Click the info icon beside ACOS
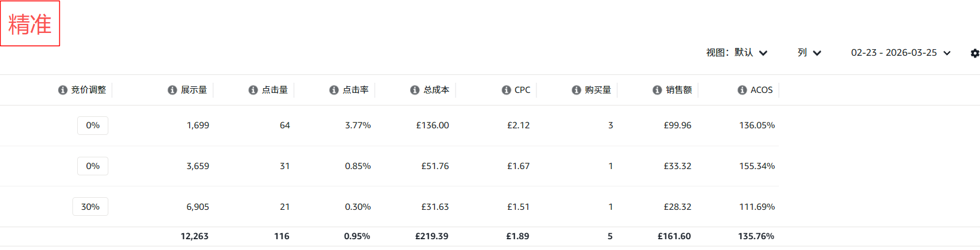Screen dimensions: 980x250 coord(742,90)
